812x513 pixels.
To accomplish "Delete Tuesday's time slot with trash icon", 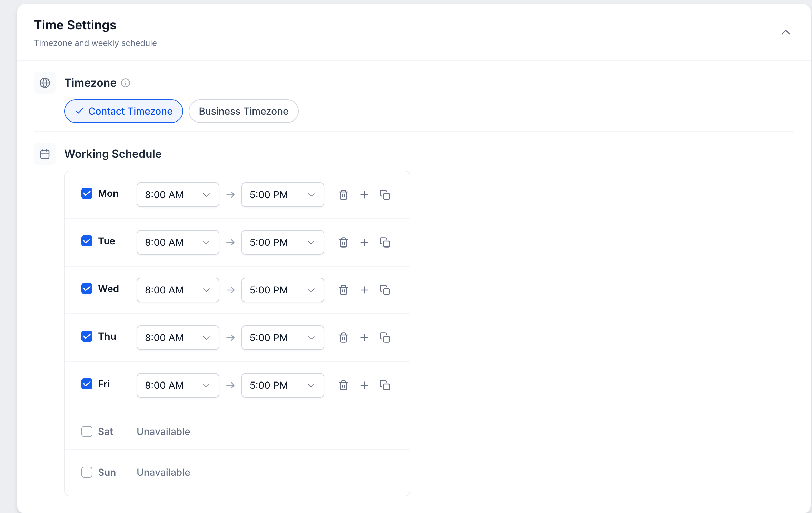I will point(343,242).
